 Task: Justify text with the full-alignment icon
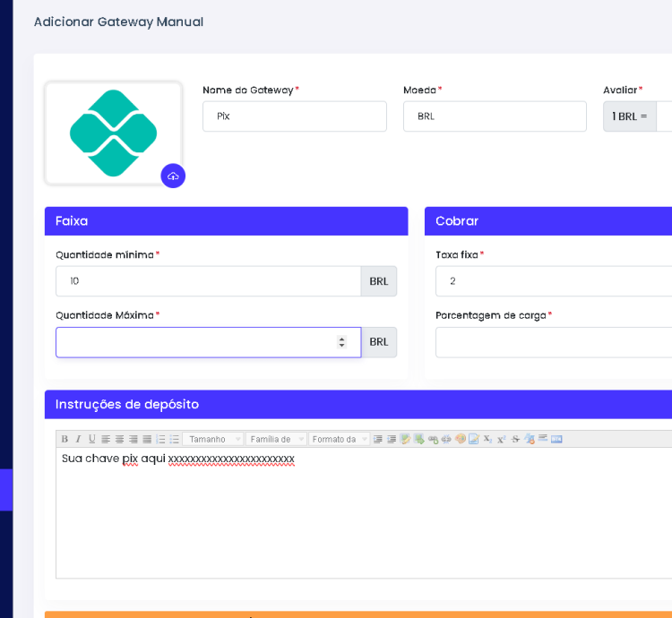pyautogui.click(x=147, y=439)
